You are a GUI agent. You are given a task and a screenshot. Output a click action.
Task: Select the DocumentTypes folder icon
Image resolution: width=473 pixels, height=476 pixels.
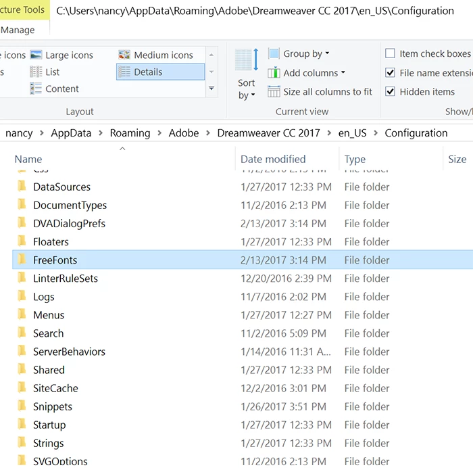click(x=22, y=205)
